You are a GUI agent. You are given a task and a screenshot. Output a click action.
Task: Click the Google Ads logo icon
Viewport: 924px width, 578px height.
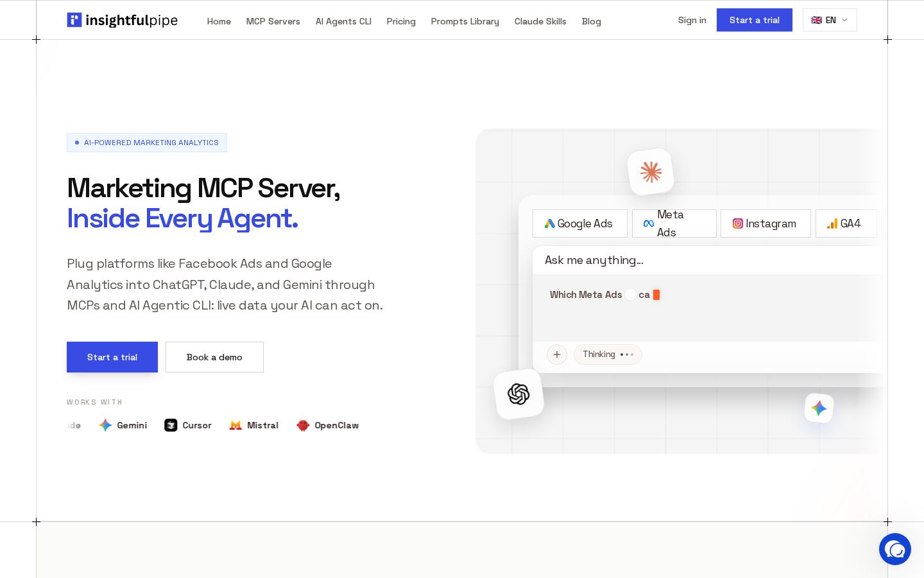pyautogui.click(x=549, y=223)
